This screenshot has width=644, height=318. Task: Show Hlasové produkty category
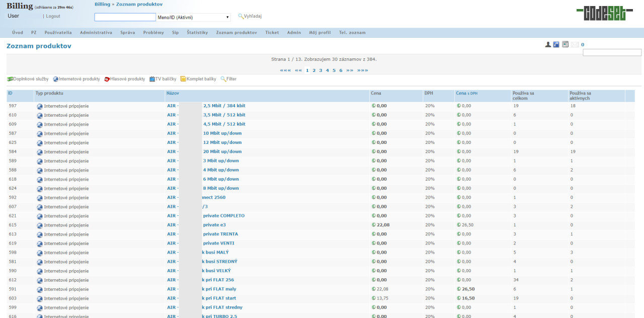pyautogui.click(x=124, y=79)
